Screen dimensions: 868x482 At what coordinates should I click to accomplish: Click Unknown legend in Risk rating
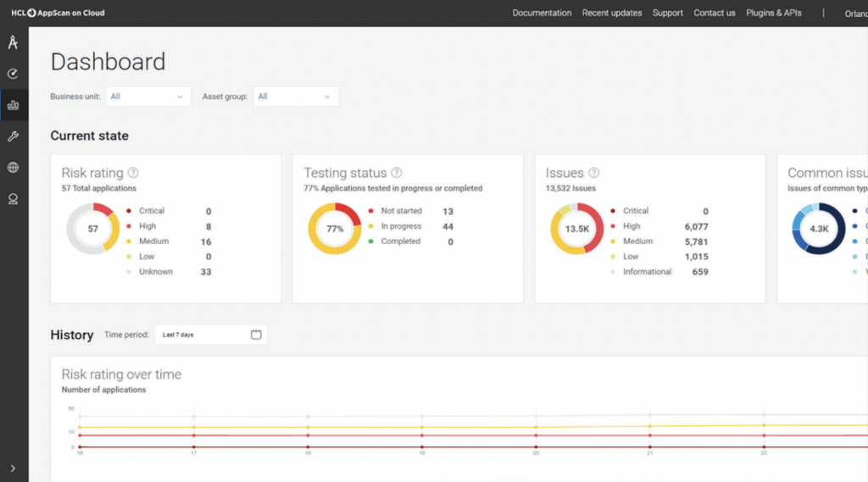pyautogui.click(x=156, y=272)
